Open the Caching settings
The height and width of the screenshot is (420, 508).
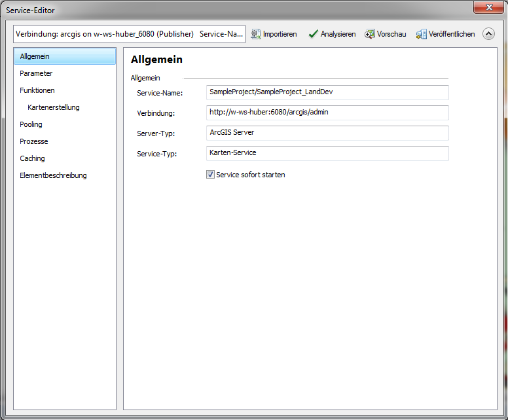tap(32, 158)
